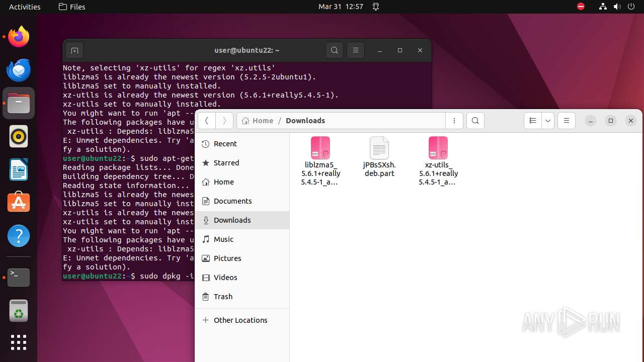Open the network status indicator
The image size is (644, 362).
(x=603, y=7)
